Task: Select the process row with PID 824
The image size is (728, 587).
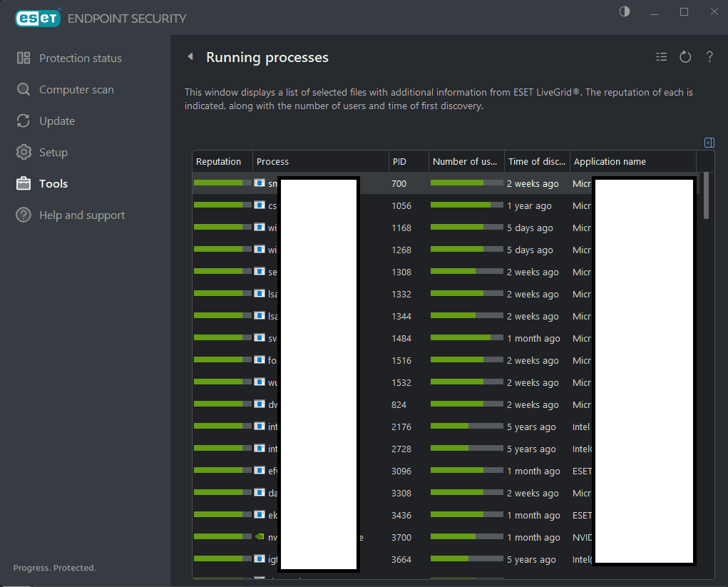Action: click(444, 404)
